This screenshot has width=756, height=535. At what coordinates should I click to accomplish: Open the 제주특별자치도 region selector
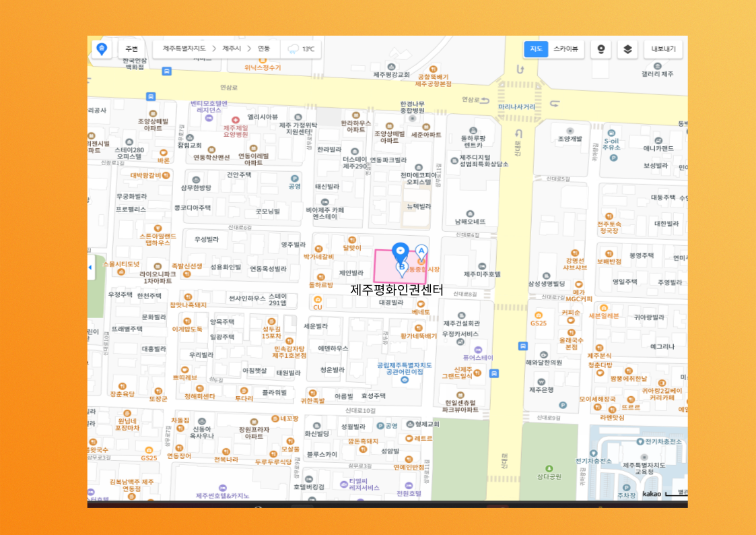184,49
